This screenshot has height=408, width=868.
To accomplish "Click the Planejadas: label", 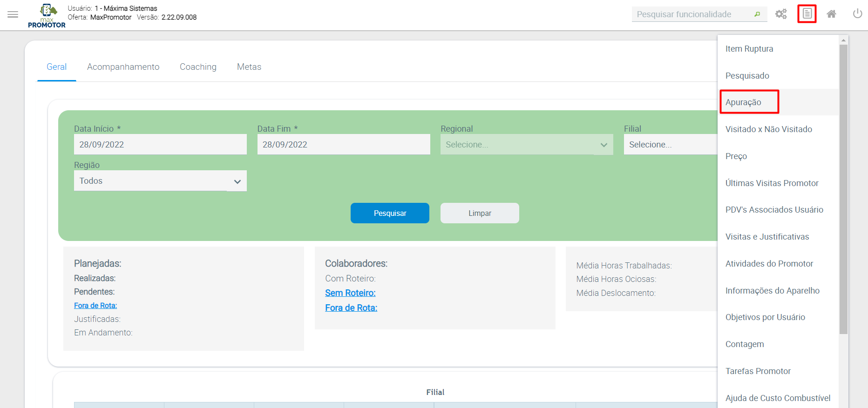I will click(x=98, y=264).
